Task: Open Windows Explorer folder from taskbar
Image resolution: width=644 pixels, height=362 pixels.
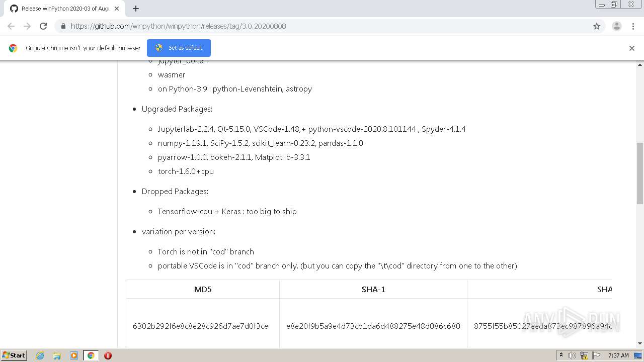Action: [x=57, y=355]
